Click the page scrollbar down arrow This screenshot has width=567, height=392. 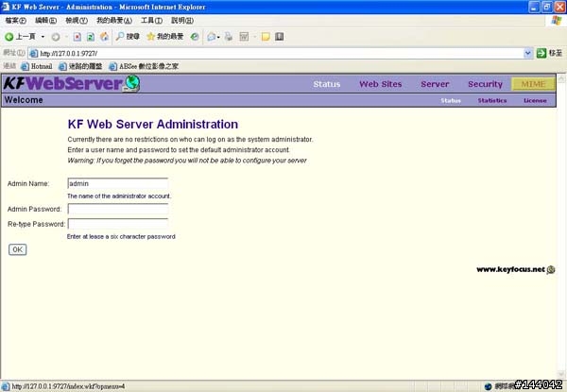pyautogui.click(x=561, y=375)
